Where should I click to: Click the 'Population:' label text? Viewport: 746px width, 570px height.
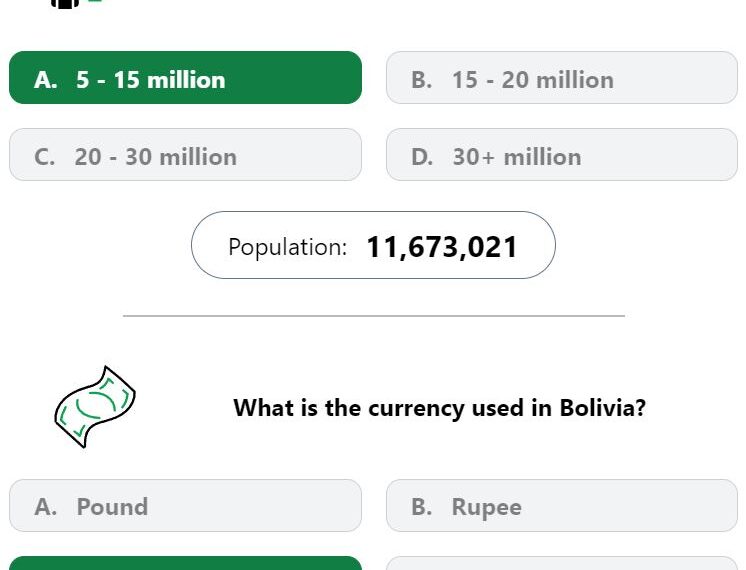tap(288, 247)
